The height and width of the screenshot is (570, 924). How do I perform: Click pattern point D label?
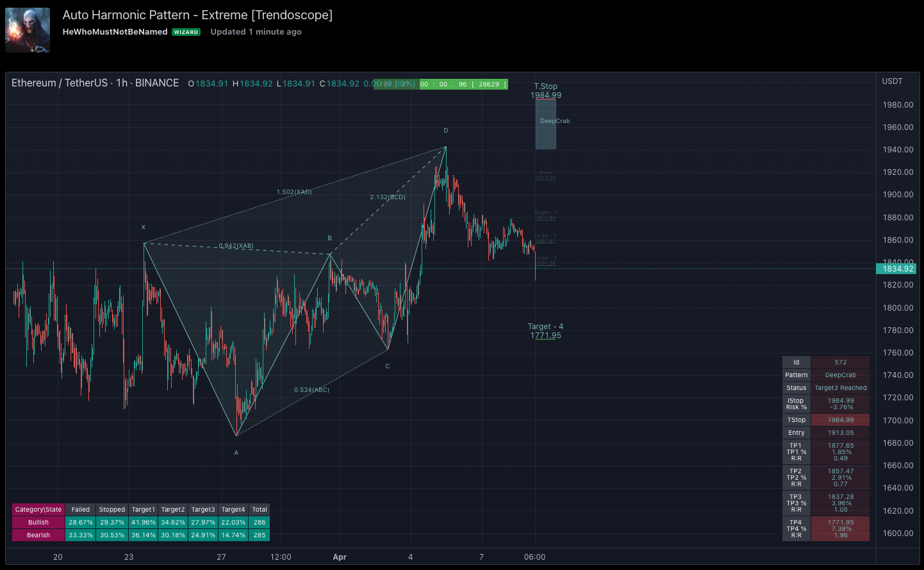click(x=446, y=131)
